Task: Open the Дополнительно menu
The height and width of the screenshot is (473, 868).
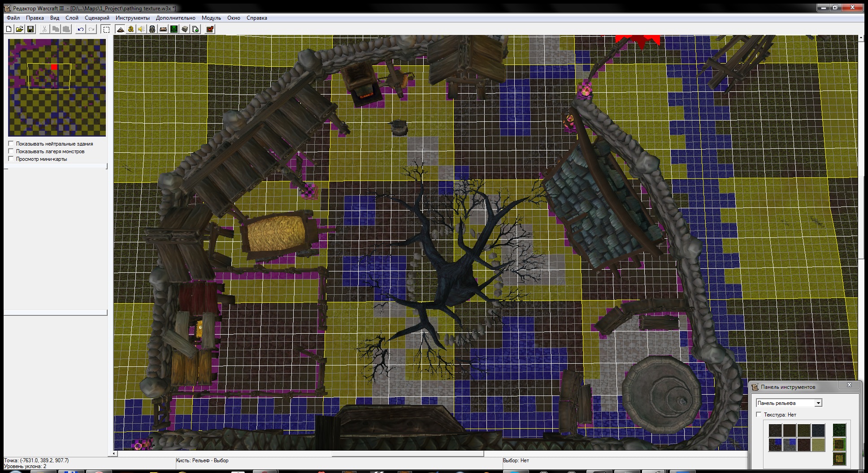Action: pyautogui.click(x=175, y=18)
